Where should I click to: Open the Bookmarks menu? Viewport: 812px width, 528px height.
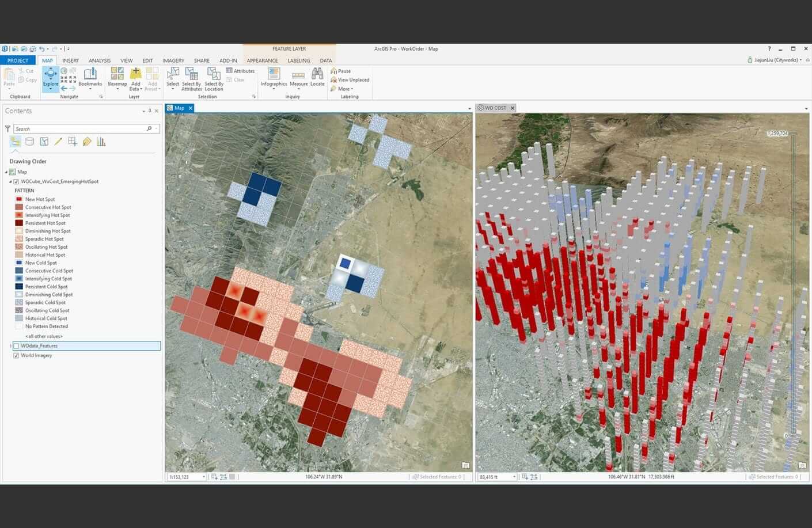pos(90,78)
